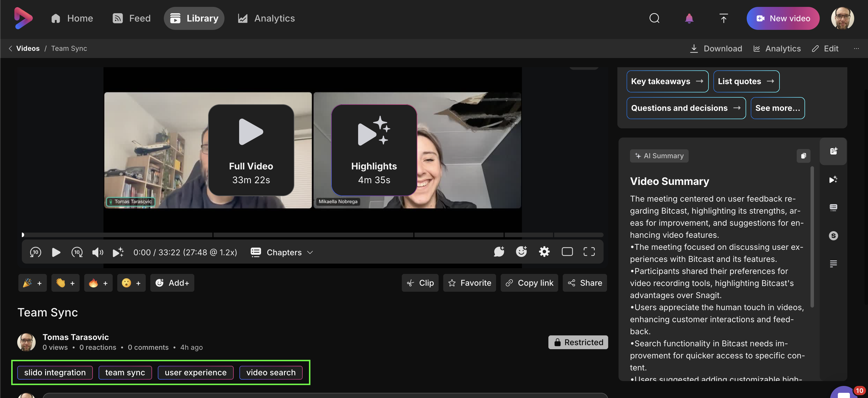The image size is (868, 398).
Task: Open chapters sidebar tab icon
Action: pos(833,207)
